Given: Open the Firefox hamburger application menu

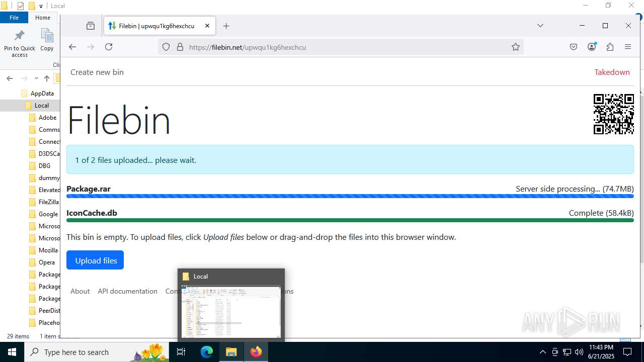Looking at the screenshot, I should [628, 47].
